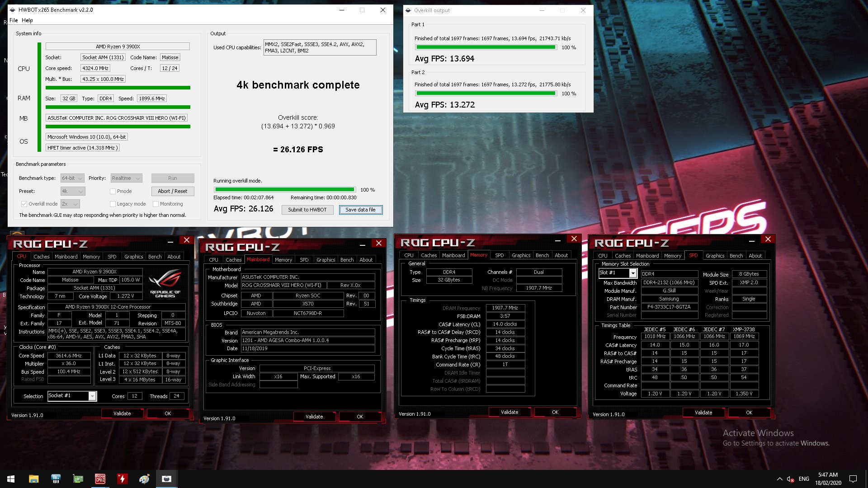Open the Action Center notifications icon
Viewport: 868px width, 488px height.
(853, 479)
